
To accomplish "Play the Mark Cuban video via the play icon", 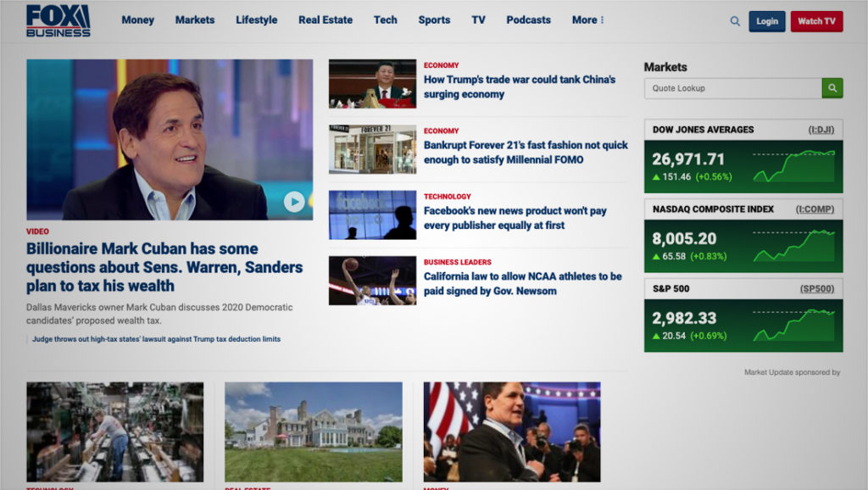I will coord(295,202).
